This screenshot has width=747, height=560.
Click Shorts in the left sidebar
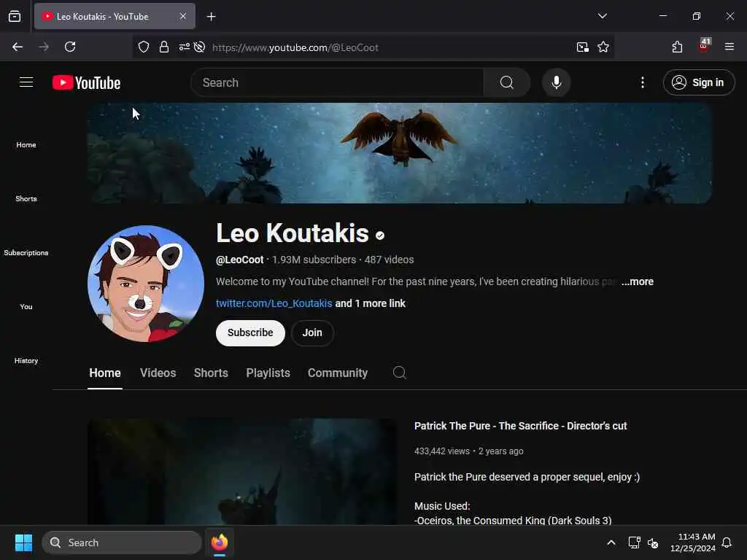click(26, 198)
